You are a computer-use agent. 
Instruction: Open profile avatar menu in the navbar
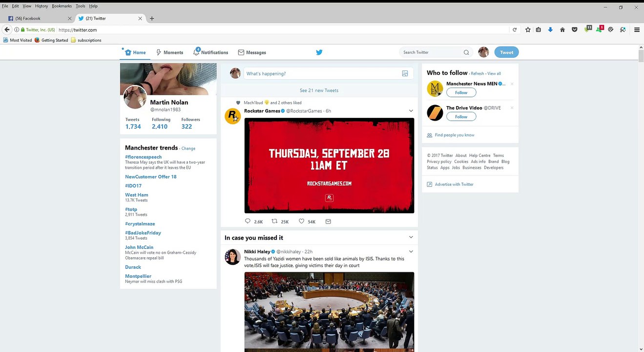pos(483,52)
